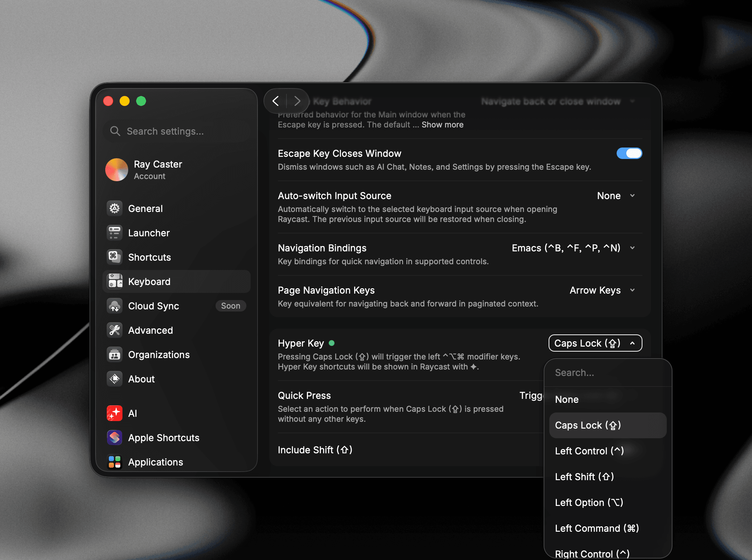The height and width of the screenshot is (560, 752).
Task: Open General settings gear icon
Action: [x=115, y=208]
